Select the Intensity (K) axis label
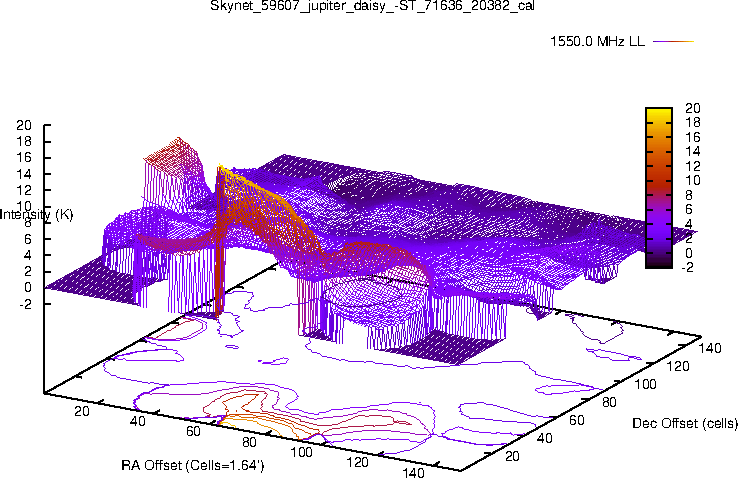Screen dimensions: 738x478 click(37, 215)
